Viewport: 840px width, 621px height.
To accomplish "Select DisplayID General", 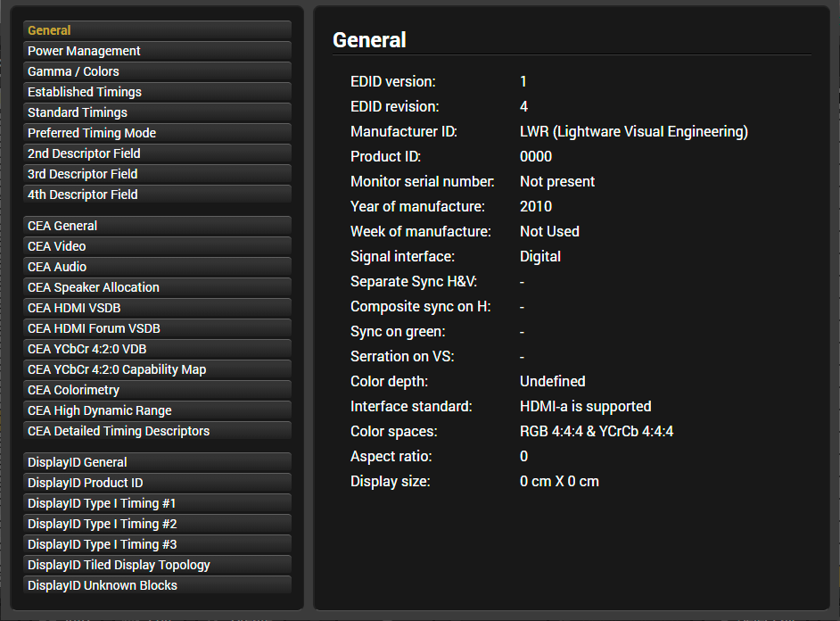I will (157, 462).
